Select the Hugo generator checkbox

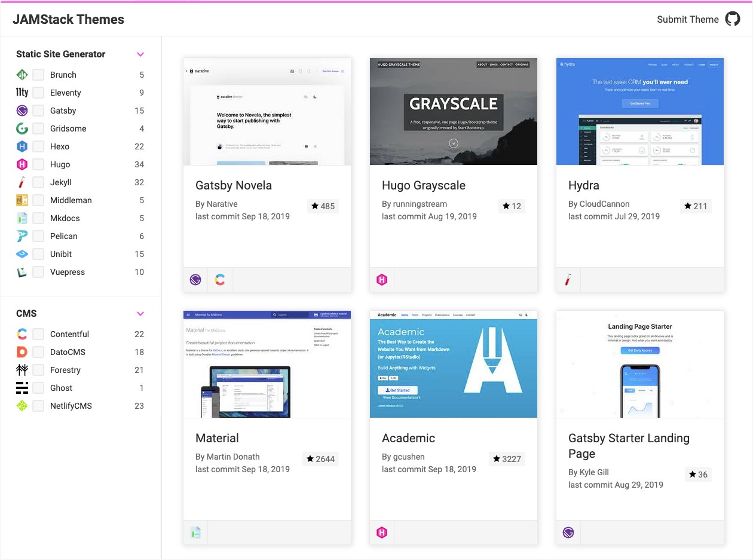click(x=38, y=164)
